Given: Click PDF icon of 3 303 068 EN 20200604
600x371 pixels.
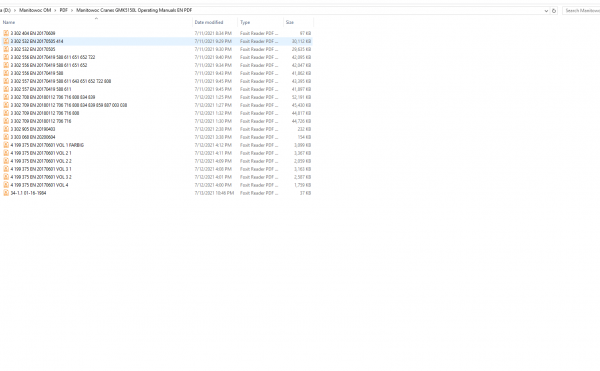Looking at the screenshot, I should [6, 137].
